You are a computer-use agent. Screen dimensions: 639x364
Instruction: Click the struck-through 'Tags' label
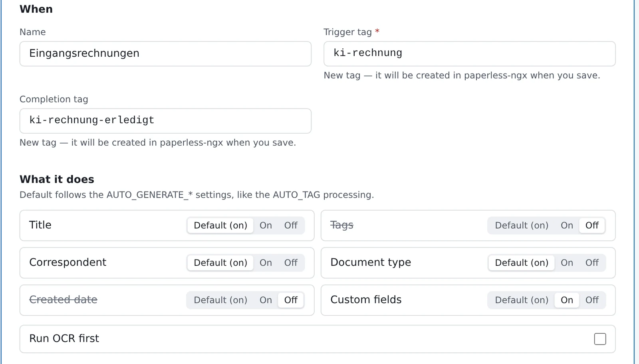point(342,225)
